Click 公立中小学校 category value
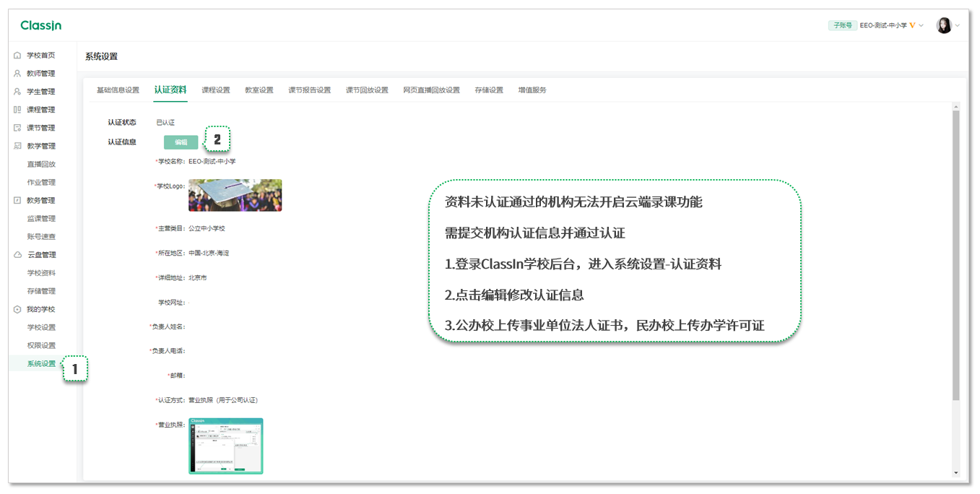Viewport: 980px width, 494px height. 207,228
